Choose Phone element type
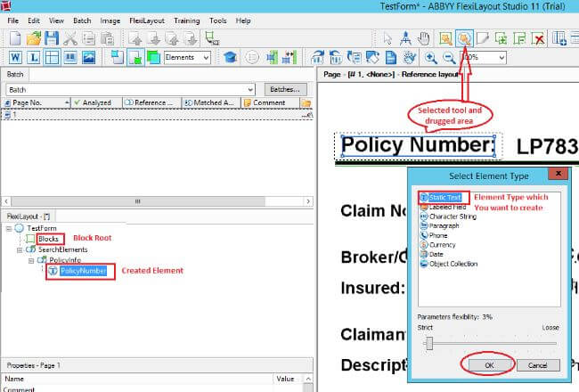 [438, 235]
